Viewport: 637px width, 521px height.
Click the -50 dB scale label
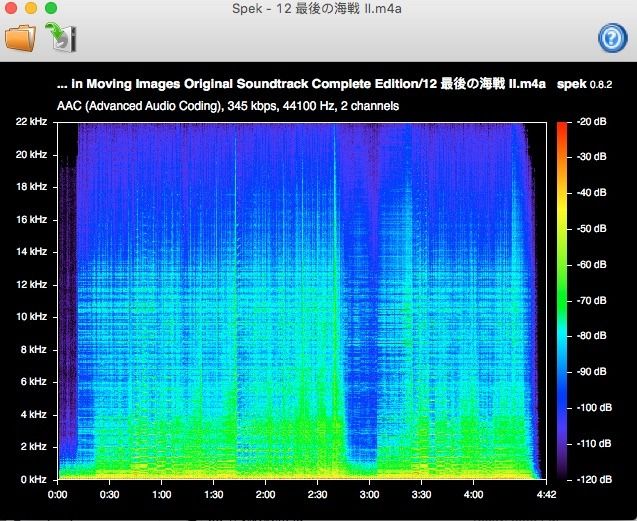[x=592, y=228]
